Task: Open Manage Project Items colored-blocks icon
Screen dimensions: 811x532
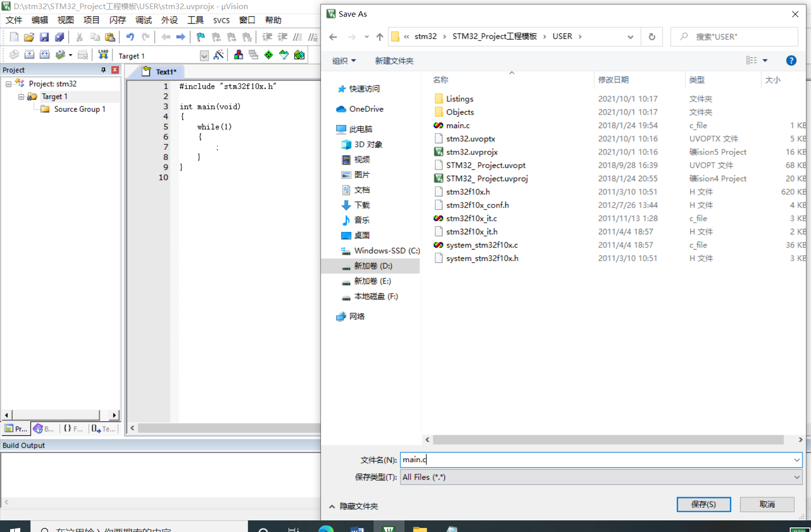Action: pos(238,55)
